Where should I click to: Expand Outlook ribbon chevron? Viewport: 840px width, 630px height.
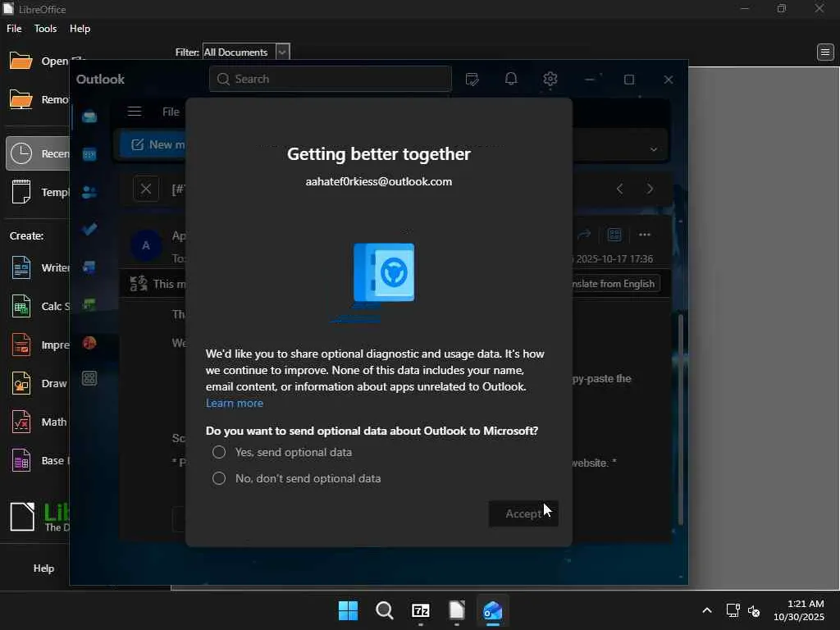tap(654, 149)
